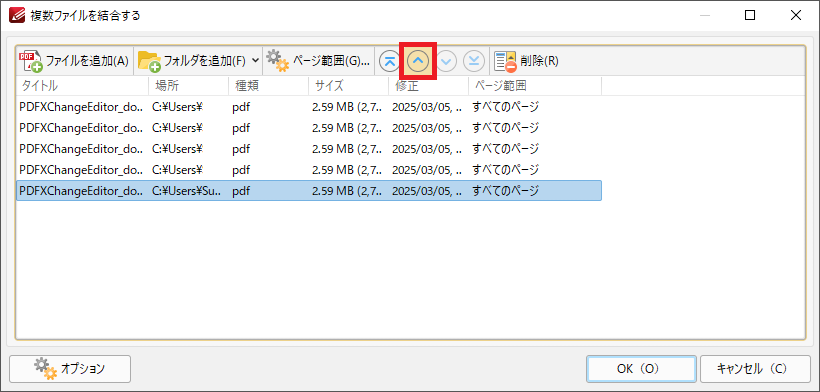Click the move to bottom arrow icon
Screen dimensions: 820x392
click(474, 62)
